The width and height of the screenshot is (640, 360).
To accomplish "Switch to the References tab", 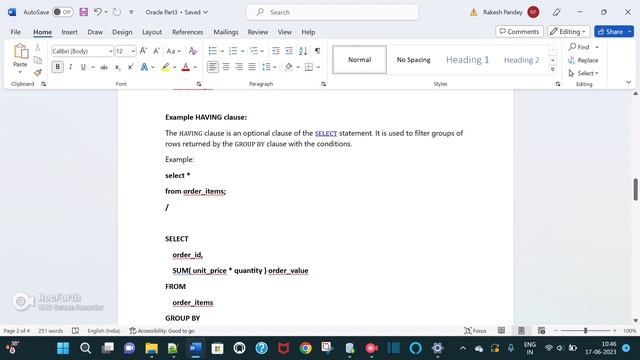I will point(187,32).
